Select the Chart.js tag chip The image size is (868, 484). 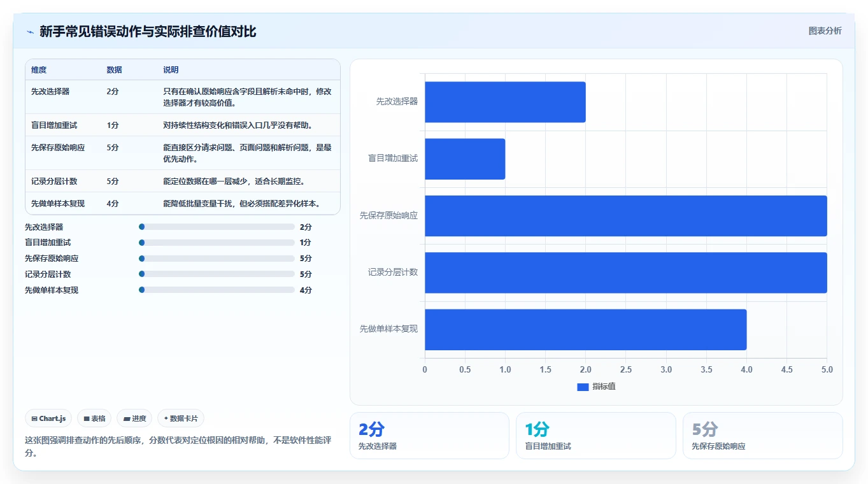48,418
